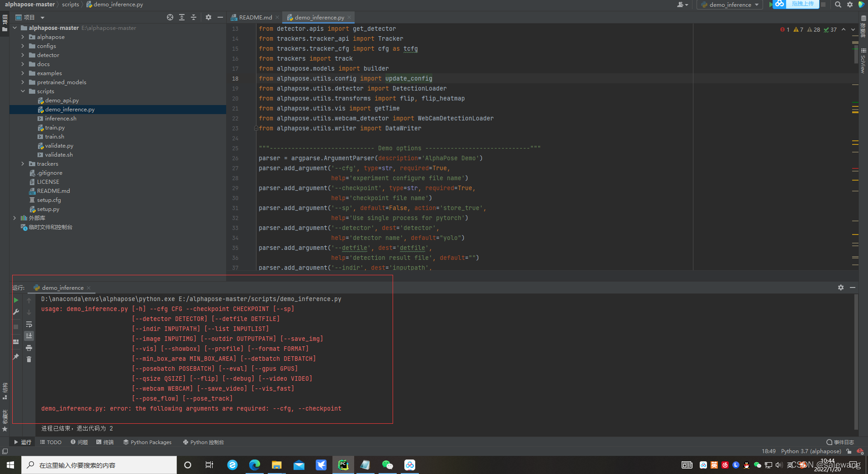Open File Explorer from taskbar
The height and width of the screenshot is (474, 868).
(276, 465)
